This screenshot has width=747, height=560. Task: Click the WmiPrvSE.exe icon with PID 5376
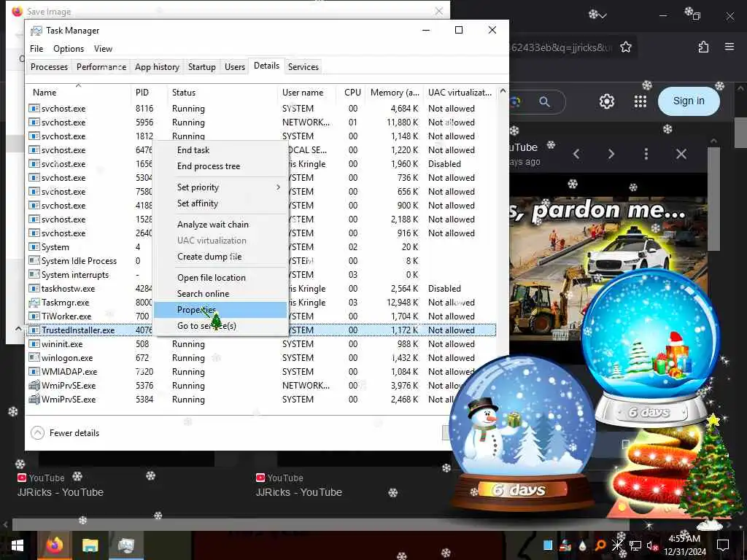click(x=34, y=385)
